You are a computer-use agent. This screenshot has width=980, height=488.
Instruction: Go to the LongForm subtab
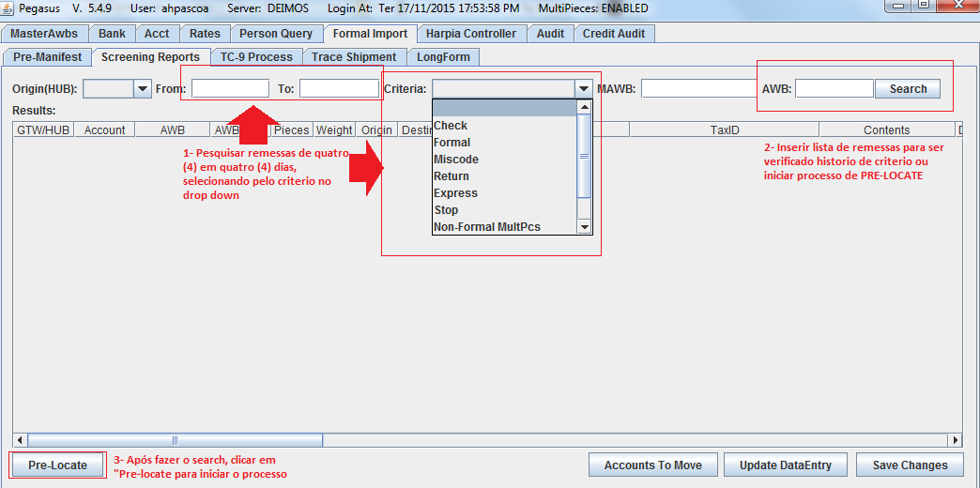coord(443,57)
